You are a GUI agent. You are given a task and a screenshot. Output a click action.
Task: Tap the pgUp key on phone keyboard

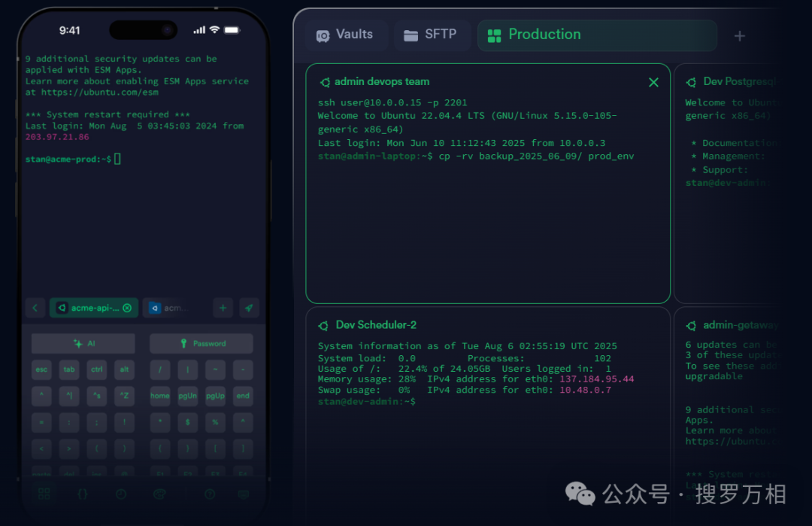[215, 396]
